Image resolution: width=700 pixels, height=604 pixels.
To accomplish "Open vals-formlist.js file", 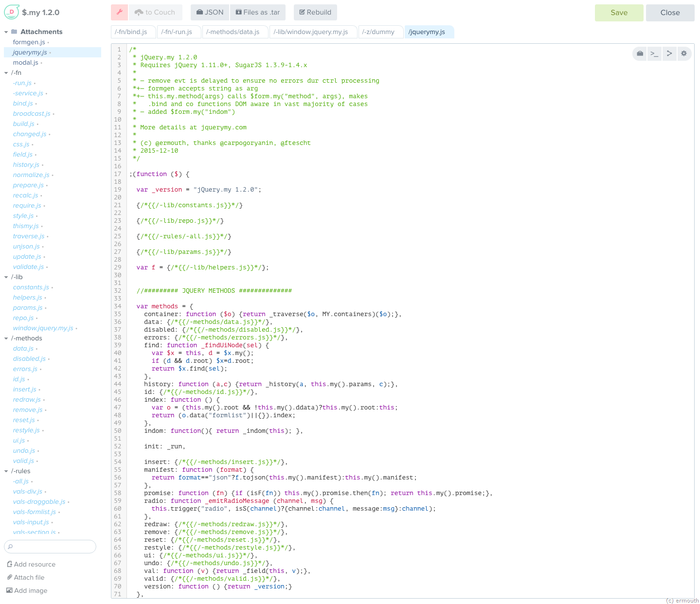I will tap(35, 512).
